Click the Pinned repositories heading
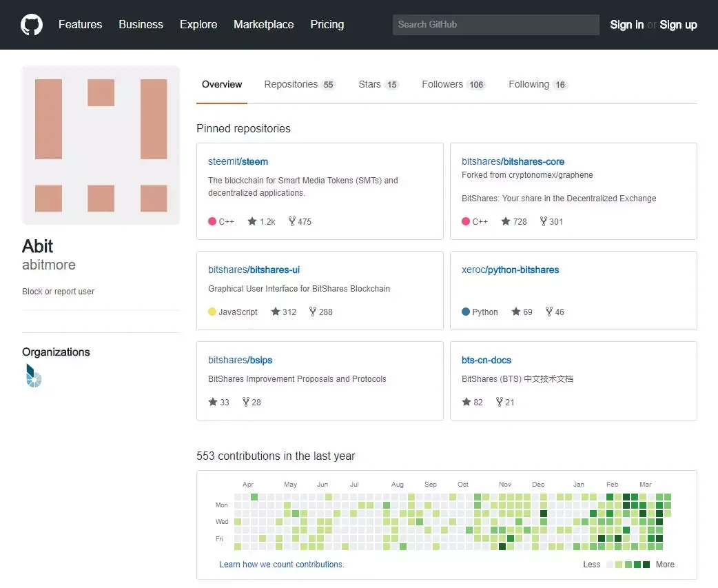718x588 pixels. pyautogui.click(x=243, y=129)
